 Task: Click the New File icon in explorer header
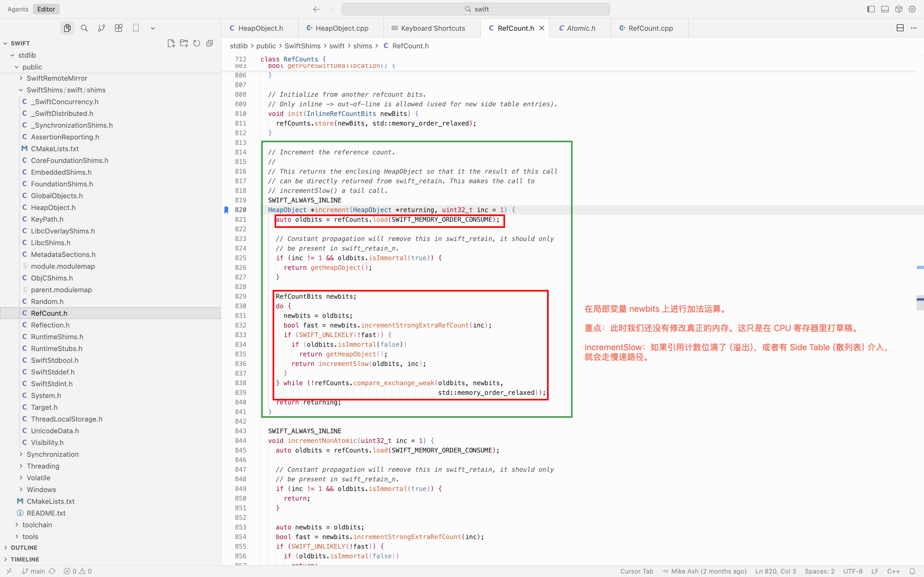[171, 43]
